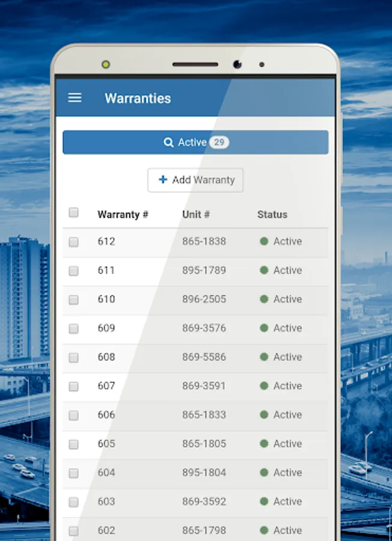Open warranty number 606
This screenshot has width=392, height=541.
click(106, 414)
